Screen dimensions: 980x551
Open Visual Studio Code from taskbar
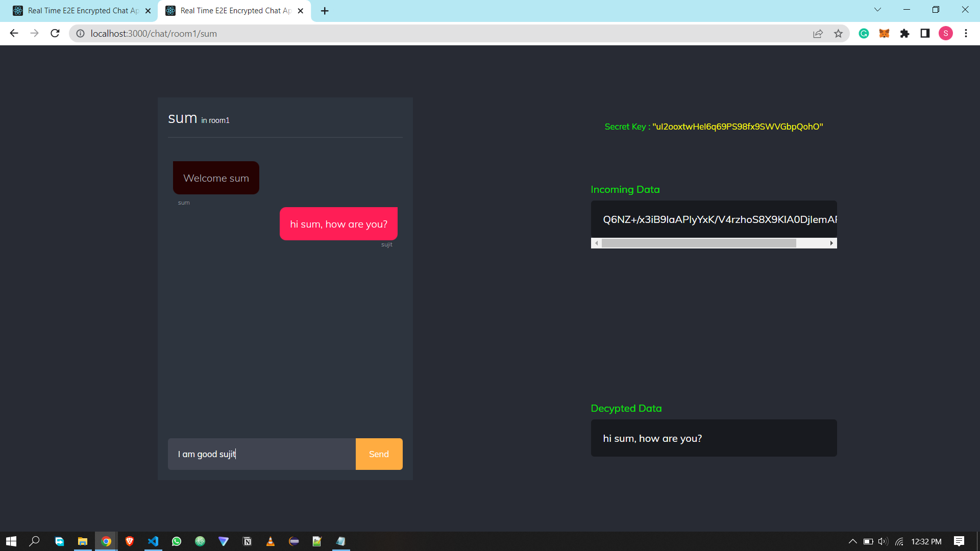(x=153, y=541)
